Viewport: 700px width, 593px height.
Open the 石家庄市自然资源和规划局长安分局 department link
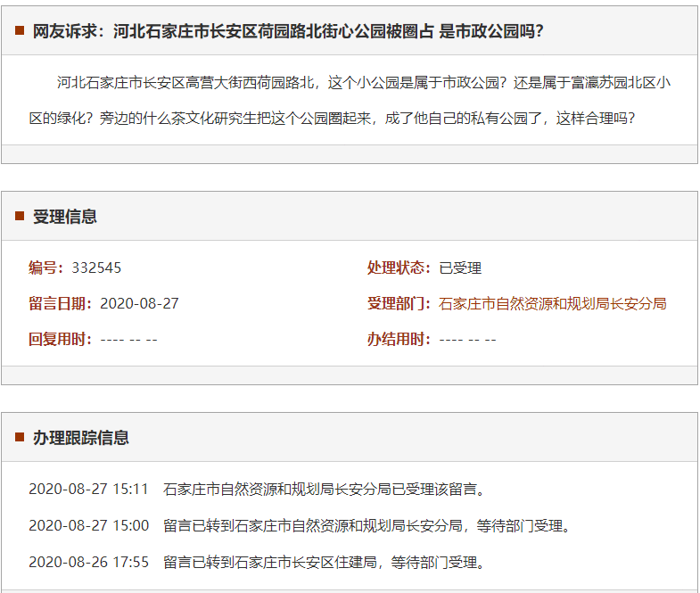552,303
